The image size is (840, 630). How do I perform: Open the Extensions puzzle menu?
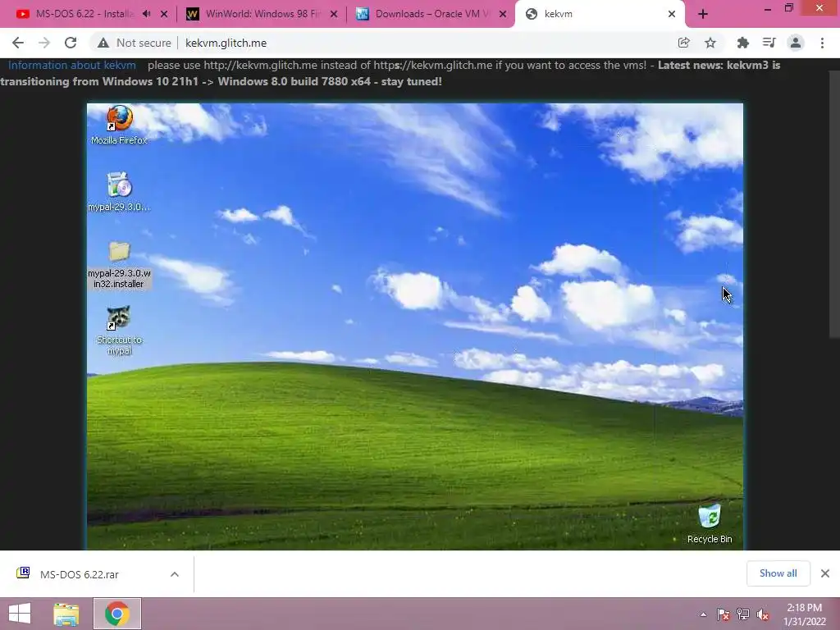click(742, 43)
